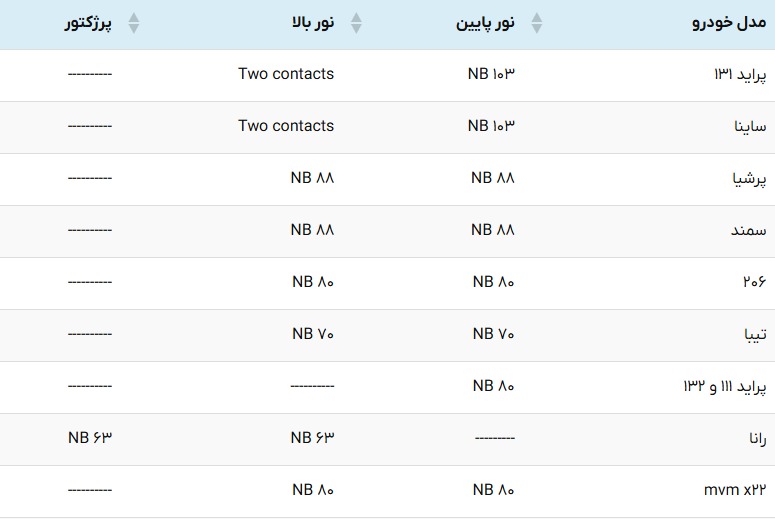
Task: Select the mvm x۲۲ model cell
Action: 735,490
